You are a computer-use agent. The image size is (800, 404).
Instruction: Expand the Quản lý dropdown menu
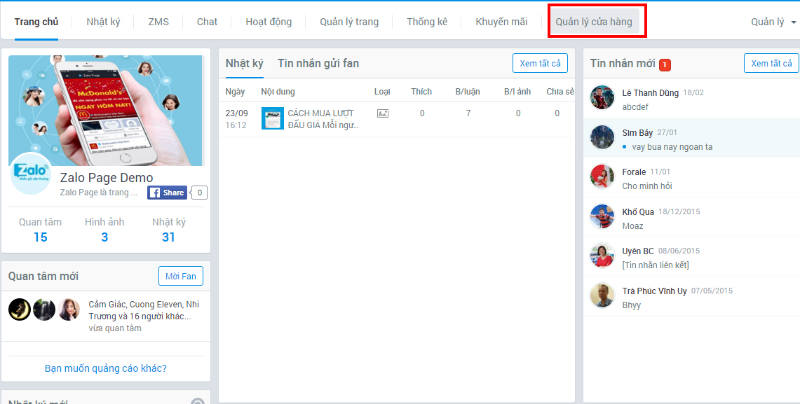[x=773, y=22]
